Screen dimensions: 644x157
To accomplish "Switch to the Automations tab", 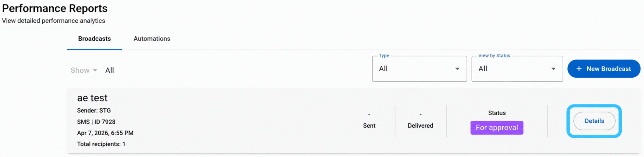I will (x=152, y=39).
